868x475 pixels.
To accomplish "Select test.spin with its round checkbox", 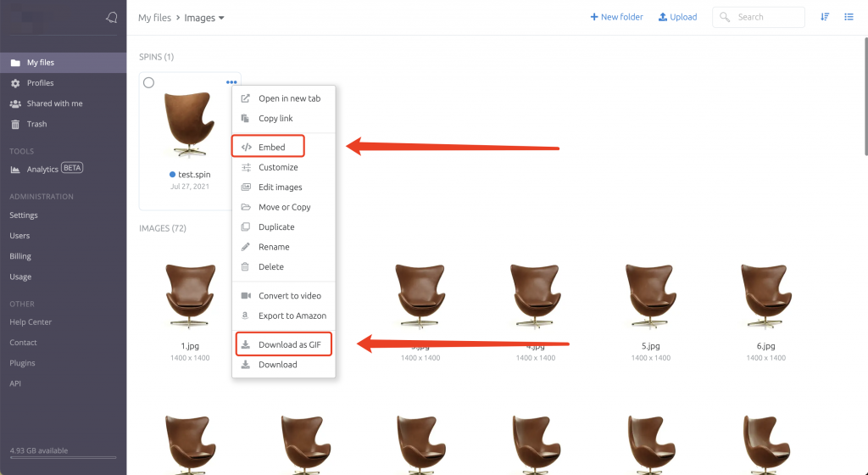I will coord(148,82).
